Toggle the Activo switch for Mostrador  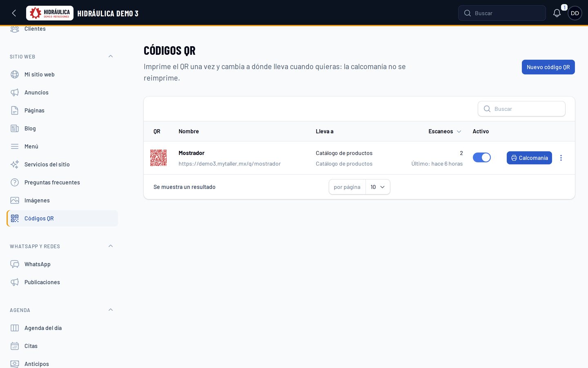point(482,157)
